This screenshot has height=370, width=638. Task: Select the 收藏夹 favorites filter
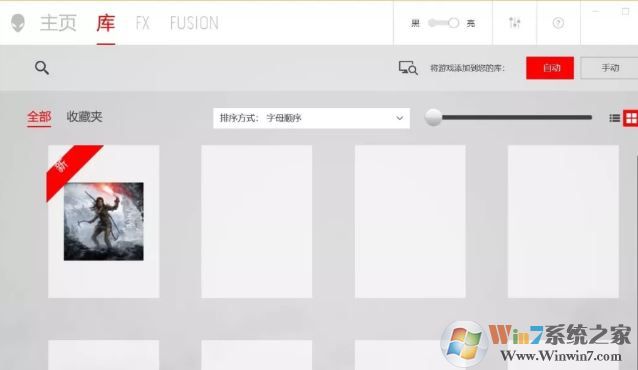84,117
